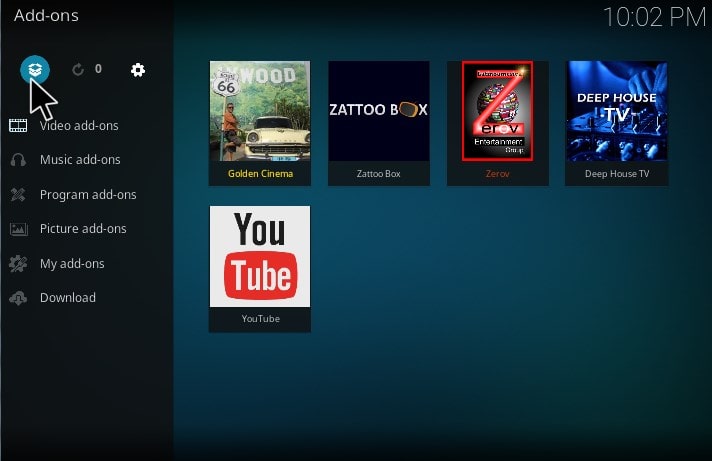This screenshot has width=712, height=461.
Task: Click the Golden Cinema label
Action: point(260,173)
